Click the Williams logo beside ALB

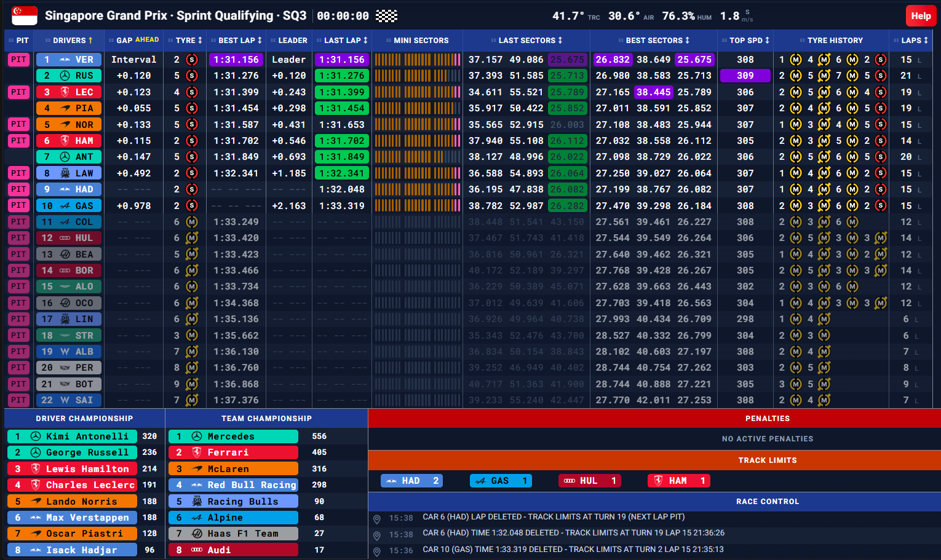click(65, 352)
